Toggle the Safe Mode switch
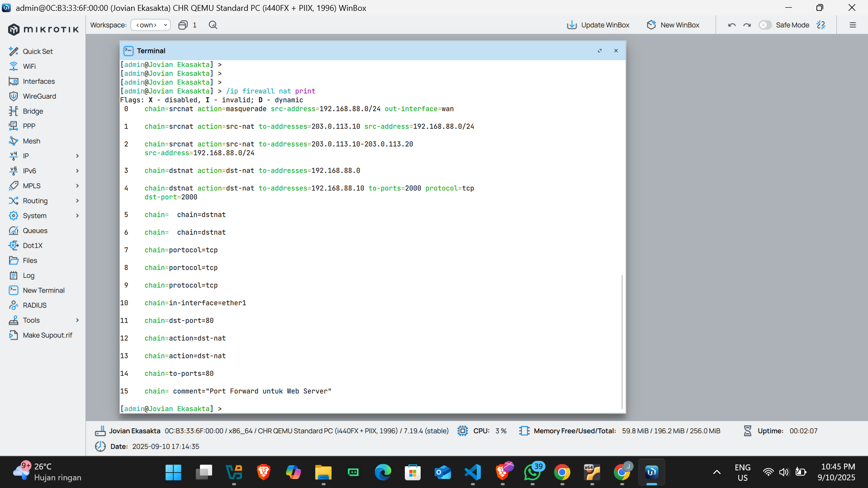The width and height of the screenshot is (868, 488). point(765,25)
